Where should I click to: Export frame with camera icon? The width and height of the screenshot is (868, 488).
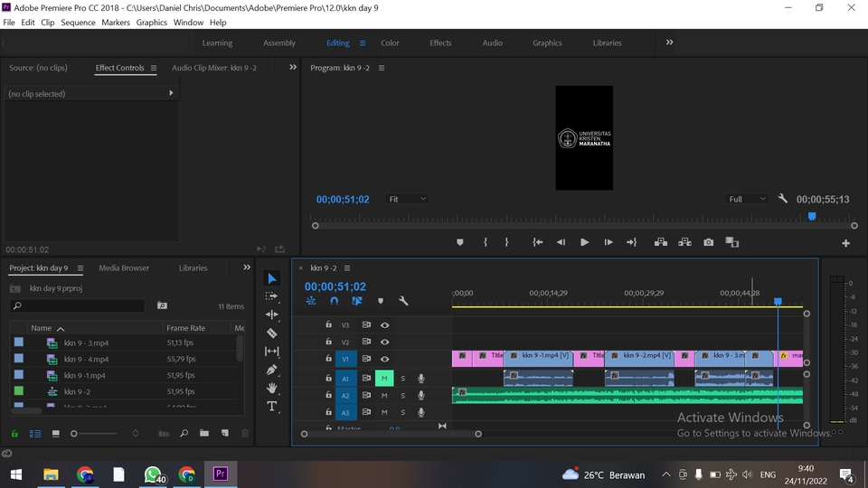coord(709,242)
